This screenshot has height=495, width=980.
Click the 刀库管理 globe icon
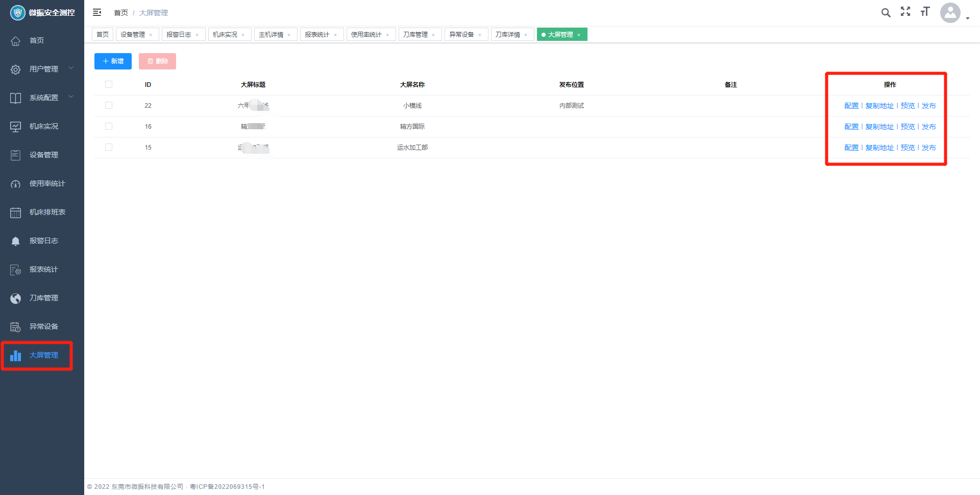pos(16,298)
